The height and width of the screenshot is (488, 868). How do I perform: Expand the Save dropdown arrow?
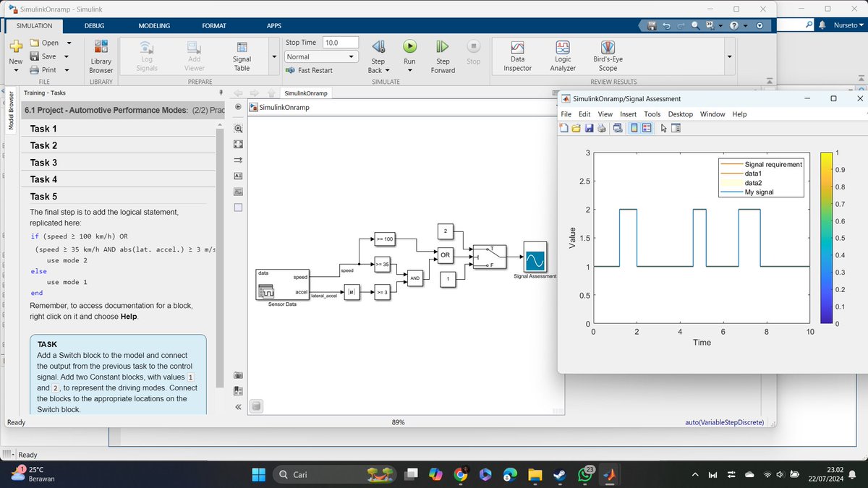[68, 56]
